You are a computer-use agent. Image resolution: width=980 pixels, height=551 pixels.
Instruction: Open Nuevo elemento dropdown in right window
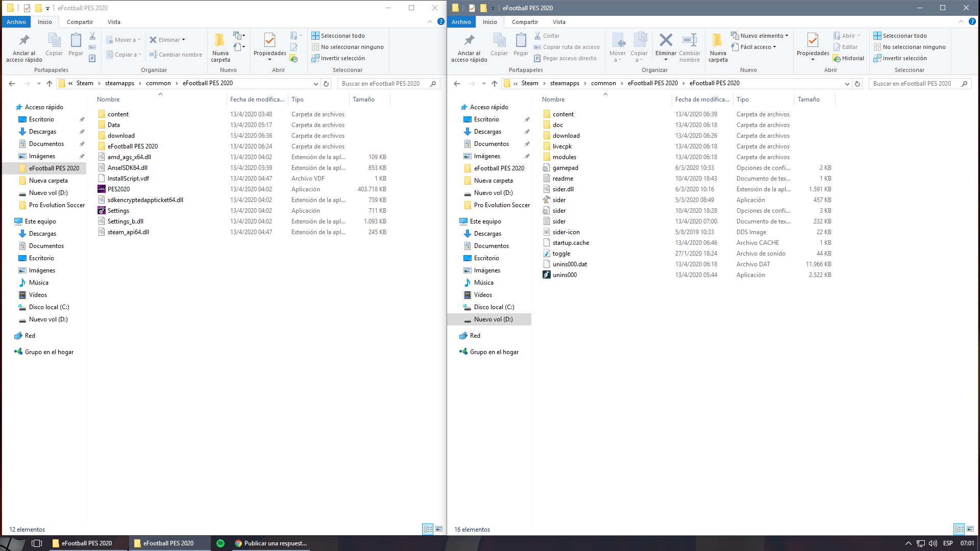pyautogui.click(x=760, y=36)
